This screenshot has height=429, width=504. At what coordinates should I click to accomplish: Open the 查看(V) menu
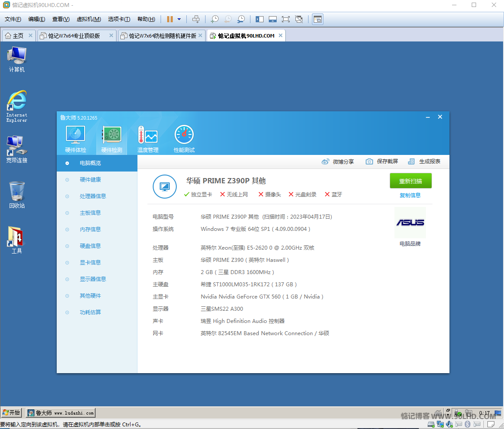click(61, 19)
